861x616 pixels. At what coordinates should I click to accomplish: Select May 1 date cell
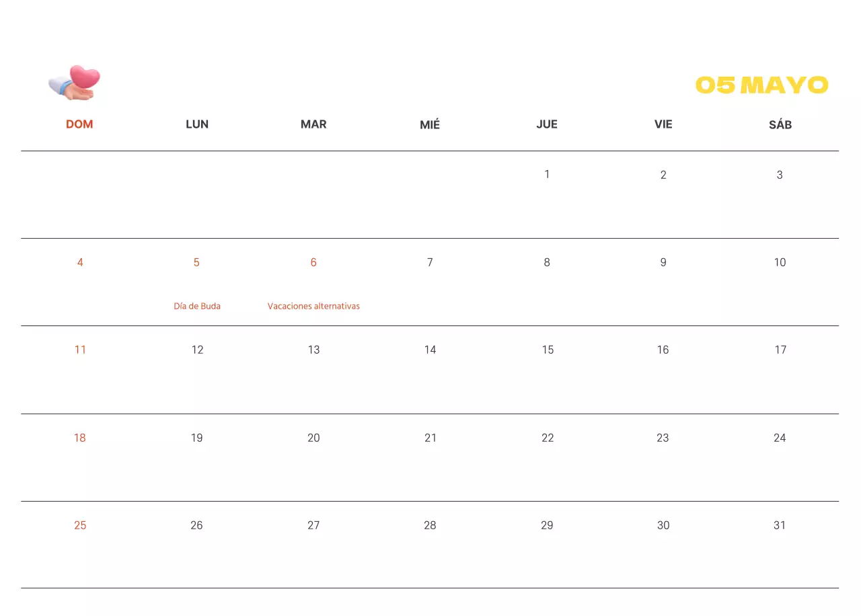(547, 174)
